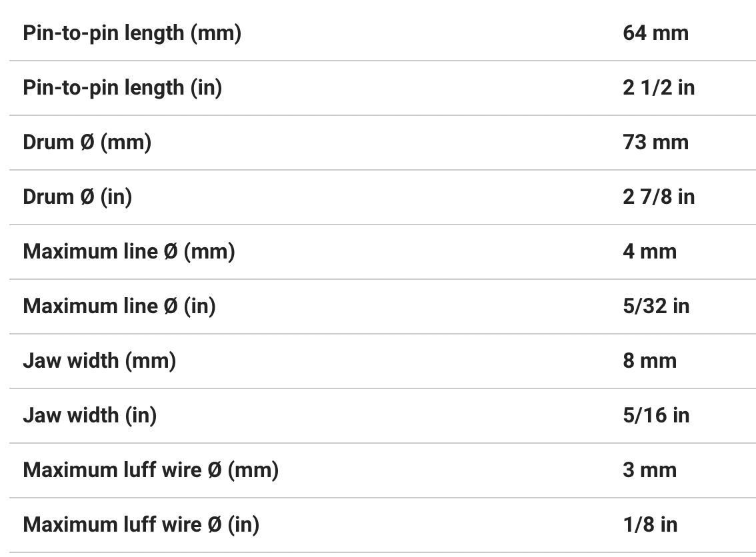Click the "Drum Ø (in)" label
Screen dimensions: 756x557
[x=77, y=197]
